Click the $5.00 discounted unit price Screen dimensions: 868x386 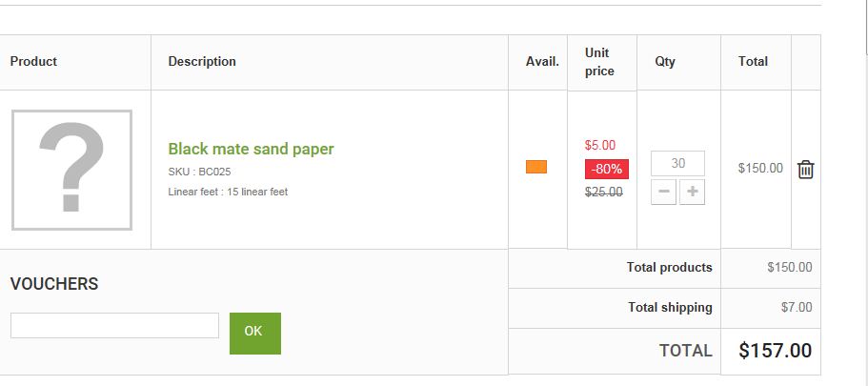600,145
